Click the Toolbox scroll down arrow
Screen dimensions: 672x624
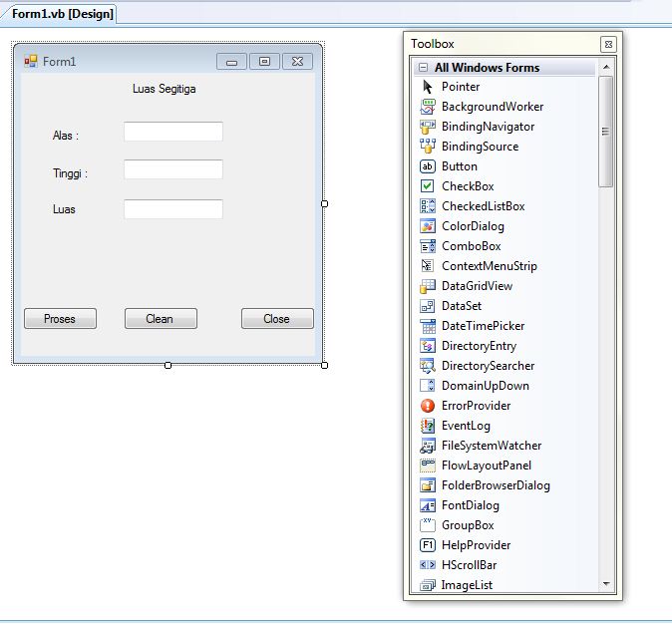point(606,584)
